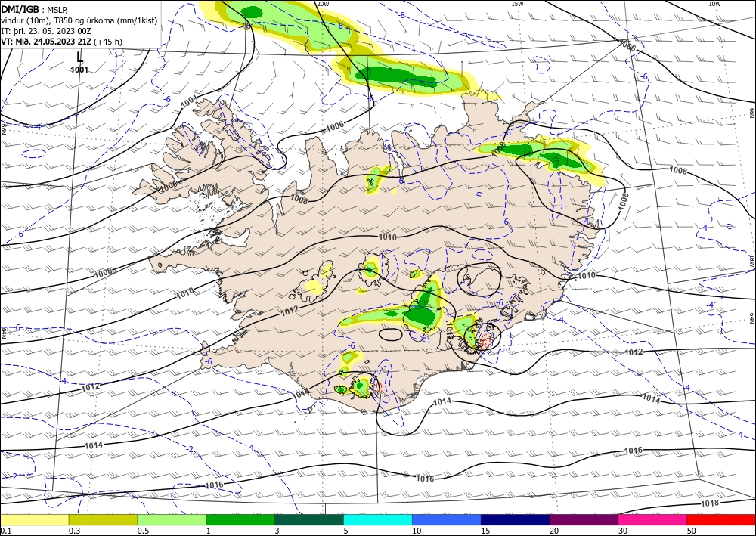Click the '50' tick label in legend
The width and height of the screenshot is (756, 536).
coord(692,531)
